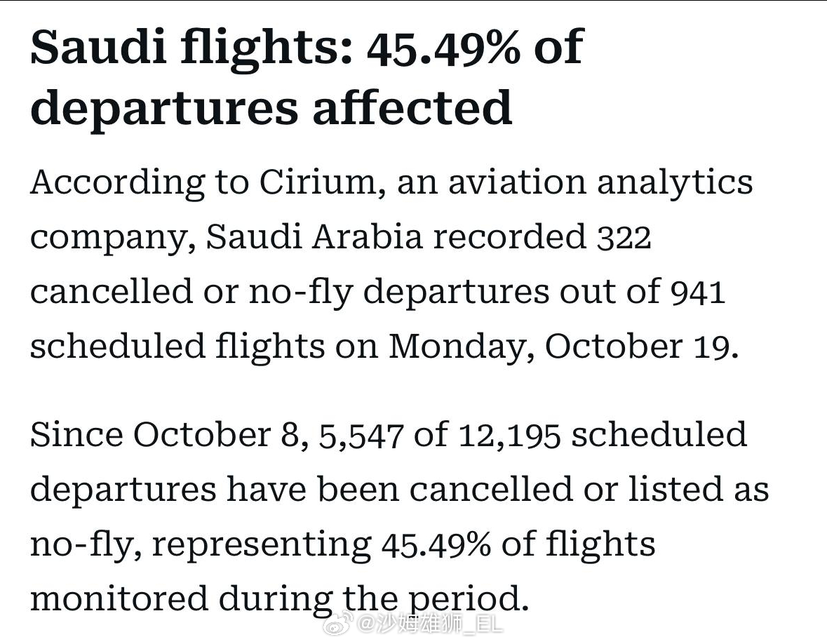Click the word 'representing' in last paragraph
This screenshot has width=827, height=644.
262,545
